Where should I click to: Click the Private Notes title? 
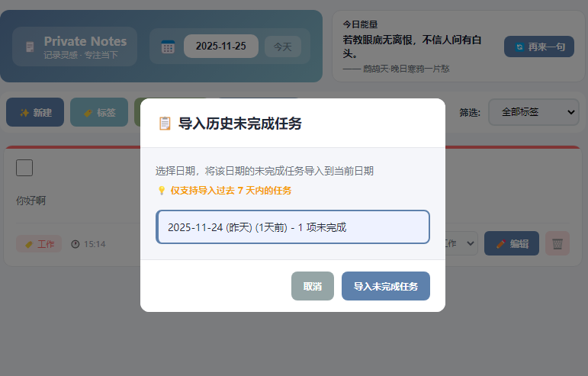click(85, 41)
